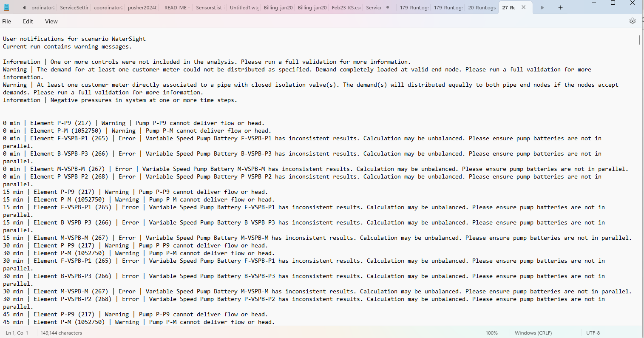Open the _READ_ME tab

coord(176,8)
